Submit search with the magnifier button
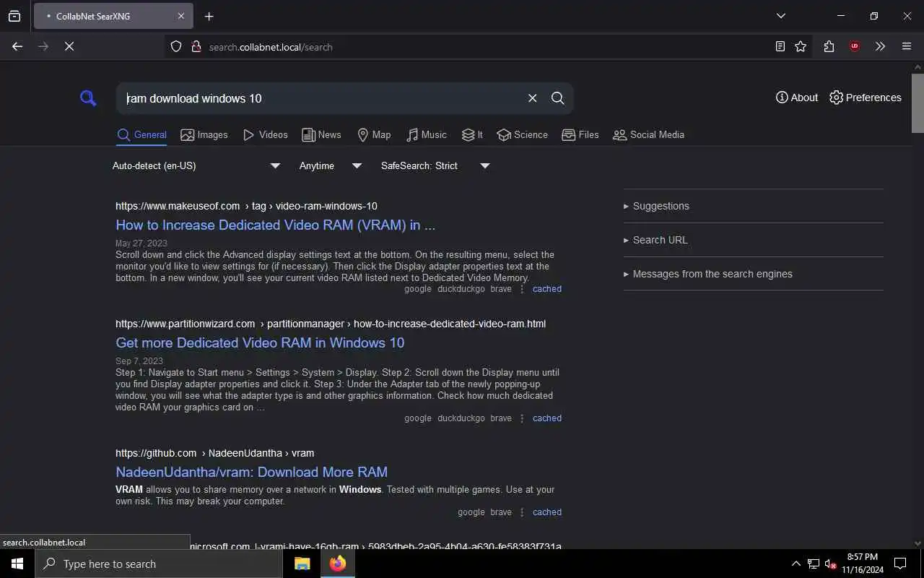 [x=557, y=98]
